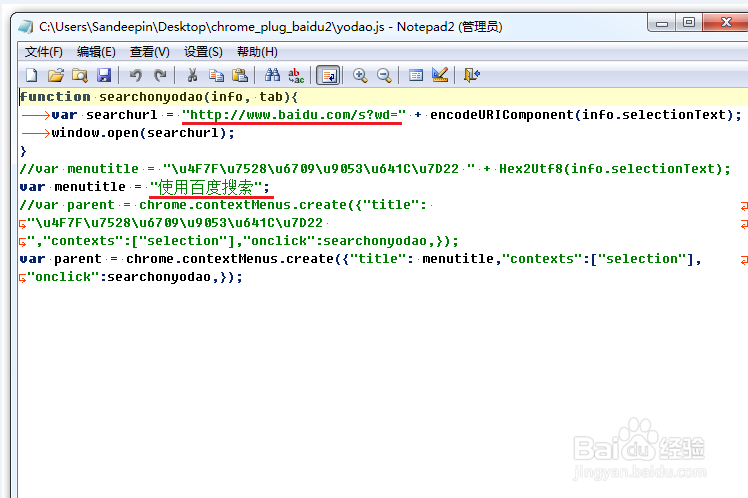
Task: Redo the last edit
Action: point(160,75)
